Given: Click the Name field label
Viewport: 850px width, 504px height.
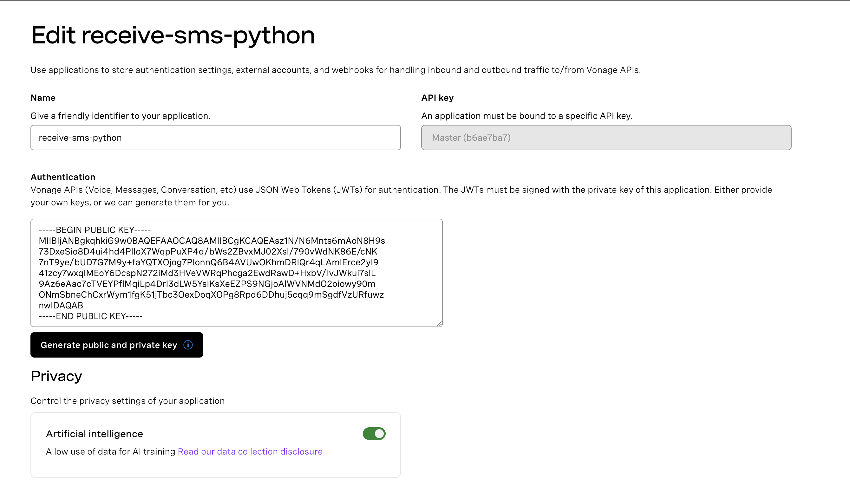Looking at the screenshot, I should [43, 98].
